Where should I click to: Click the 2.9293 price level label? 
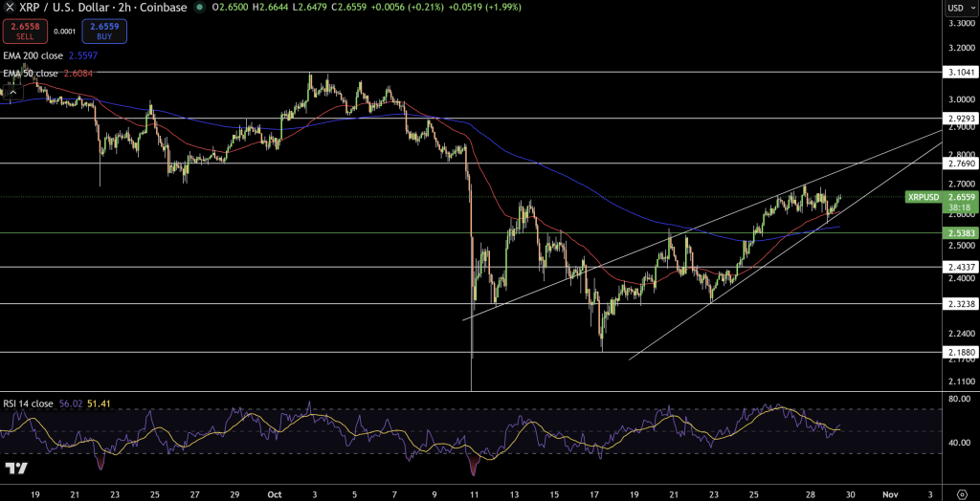(961, 118)
